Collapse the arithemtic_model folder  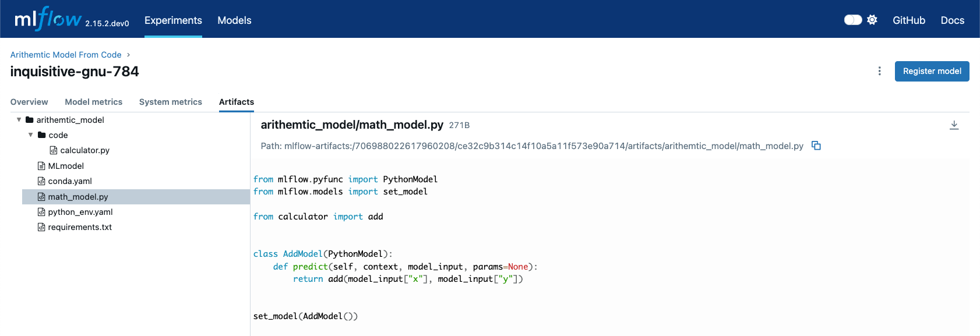[x=19, y=120]
